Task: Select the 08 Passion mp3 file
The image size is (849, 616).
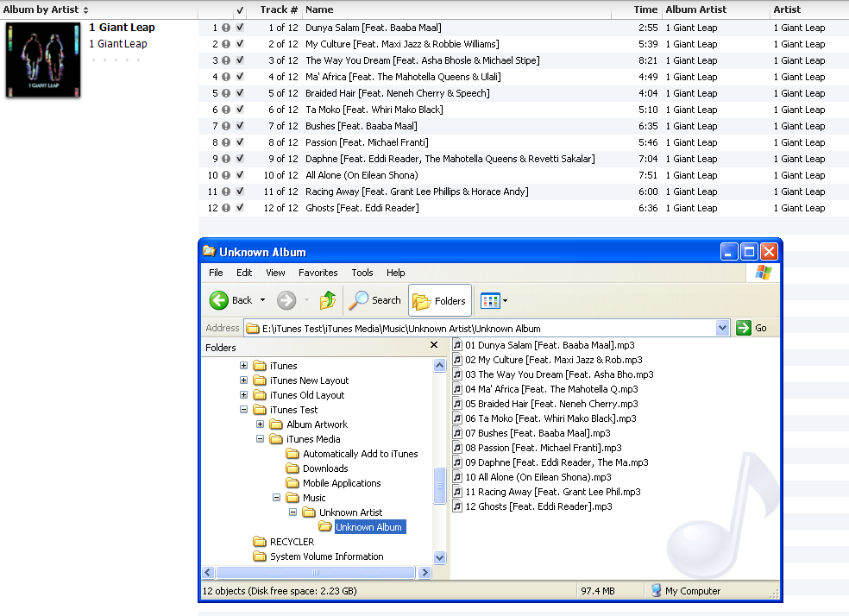Action: (538, 448)
